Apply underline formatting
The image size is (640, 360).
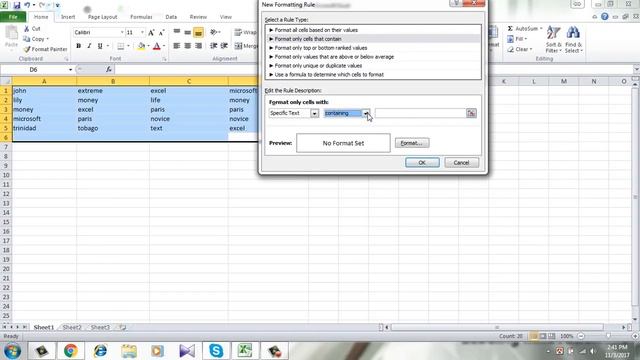(x=100, y=46)
